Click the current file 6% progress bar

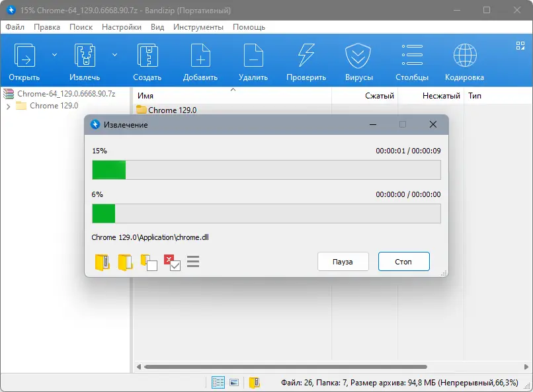pos(266,214)
